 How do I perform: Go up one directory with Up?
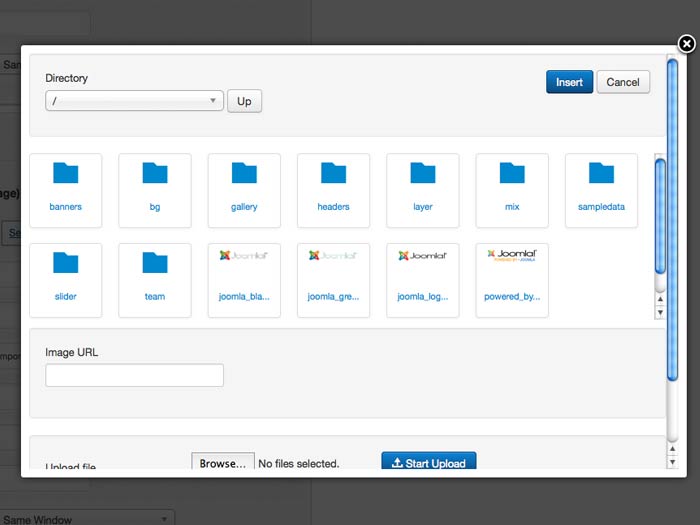(244, 101)
